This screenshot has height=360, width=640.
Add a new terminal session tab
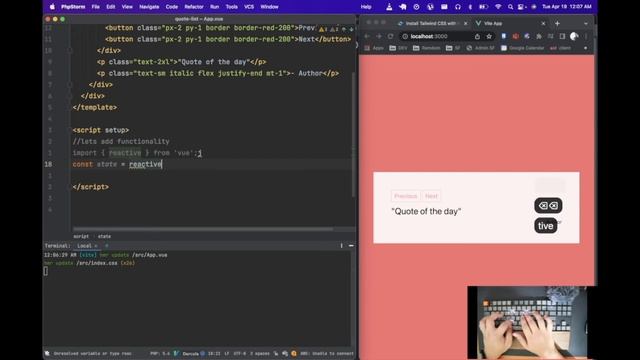tap(107, 246)
